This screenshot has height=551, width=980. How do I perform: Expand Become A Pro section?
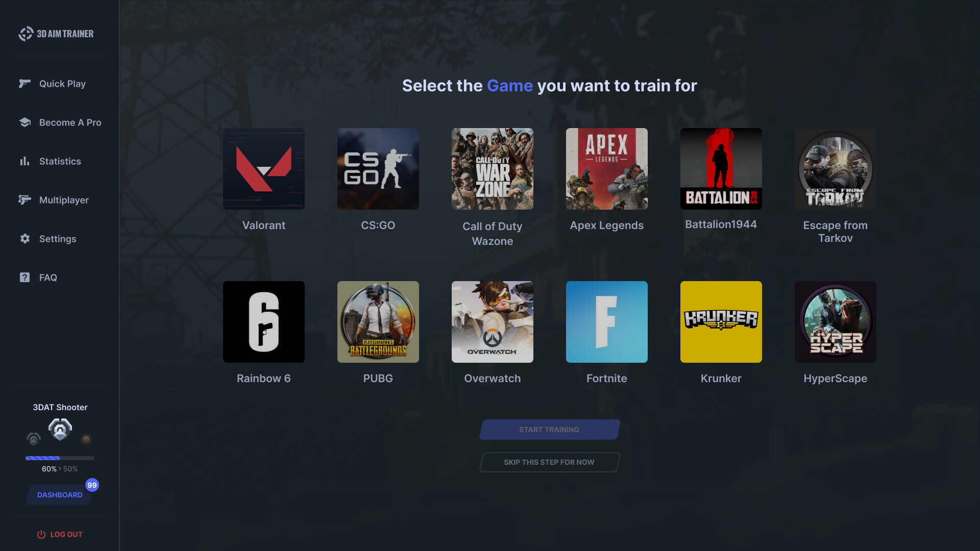point(70,122)
